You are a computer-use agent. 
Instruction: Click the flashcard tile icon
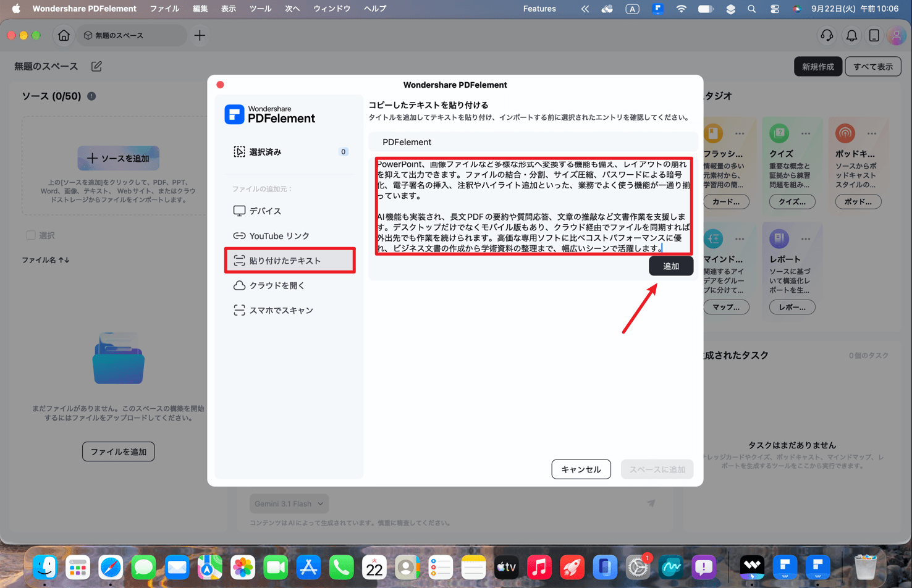pyautogui.click(x=713, y=133)
